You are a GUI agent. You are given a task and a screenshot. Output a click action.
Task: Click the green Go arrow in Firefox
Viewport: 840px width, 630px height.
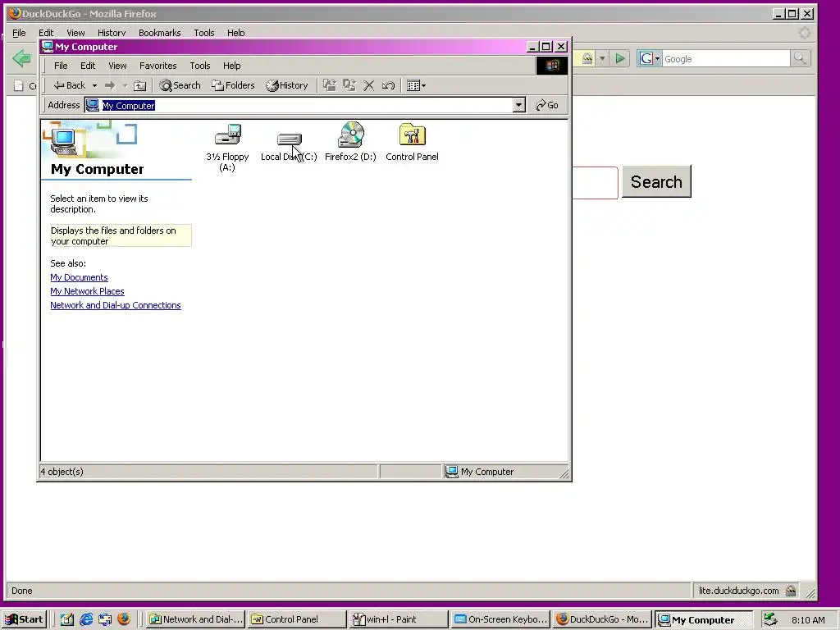coord(620,58)
